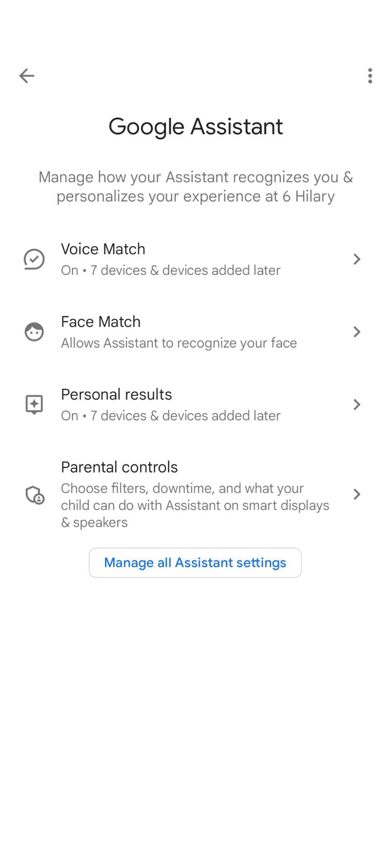Expand the Parental controls chevron
This screenshot has width=391, height=868.
(x=357, y=494)
